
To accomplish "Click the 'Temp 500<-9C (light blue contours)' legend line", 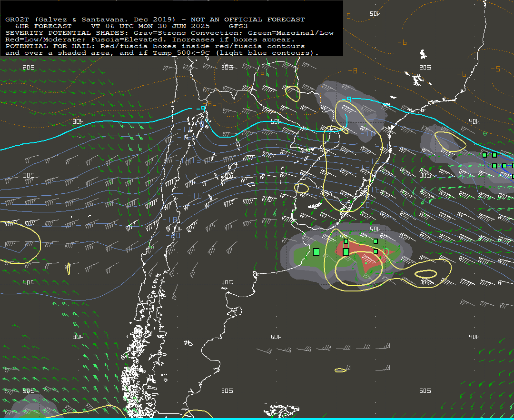I will pos(162,53).
